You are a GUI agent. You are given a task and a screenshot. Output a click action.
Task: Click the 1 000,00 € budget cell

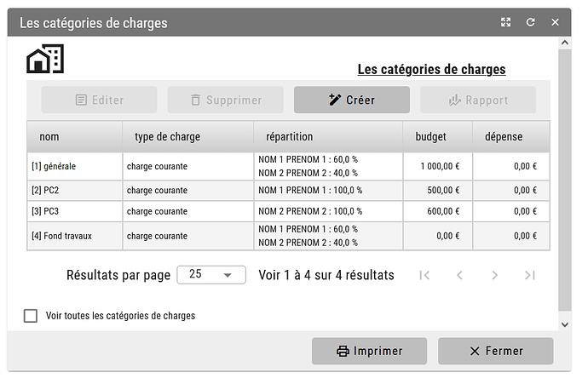tap(438, 166)
